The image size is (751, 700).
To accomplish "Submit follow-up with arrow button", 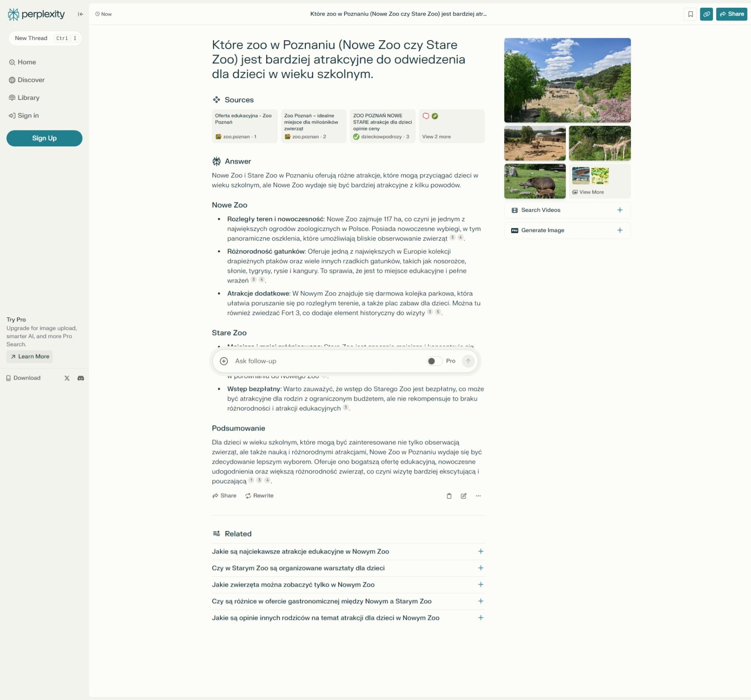I will click(x=468, y=361).
